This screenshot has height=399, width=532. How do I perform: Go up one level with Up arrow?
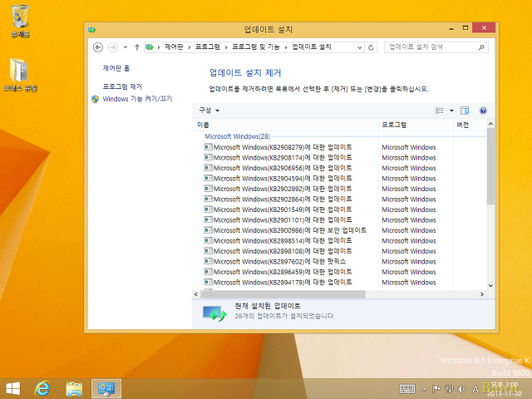click(136, 47)
